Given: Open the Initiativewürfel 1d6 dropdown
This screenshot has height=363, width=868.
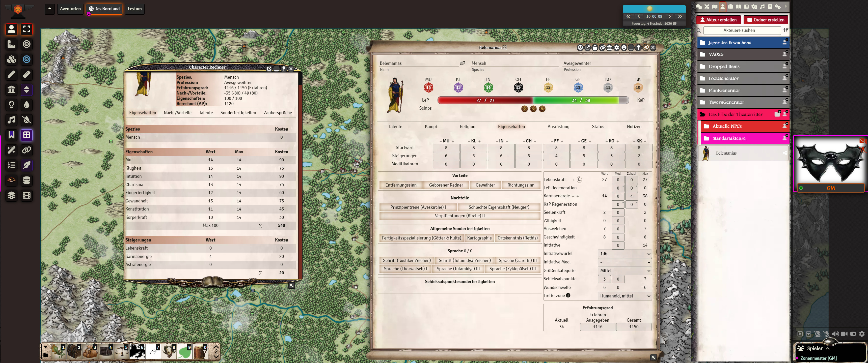Looking at the screenshot, I should (625, 254).
